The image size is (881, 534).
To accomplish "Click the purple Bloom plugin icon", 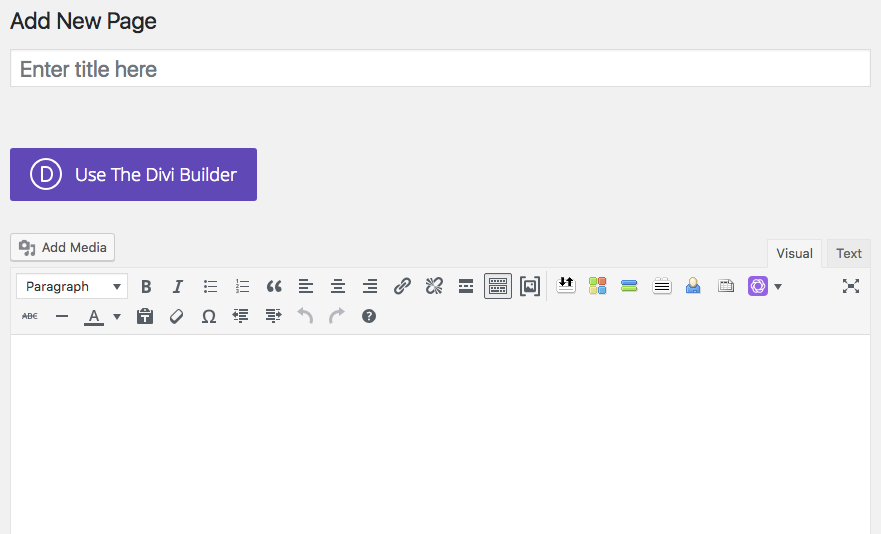I will coord(757,286).
